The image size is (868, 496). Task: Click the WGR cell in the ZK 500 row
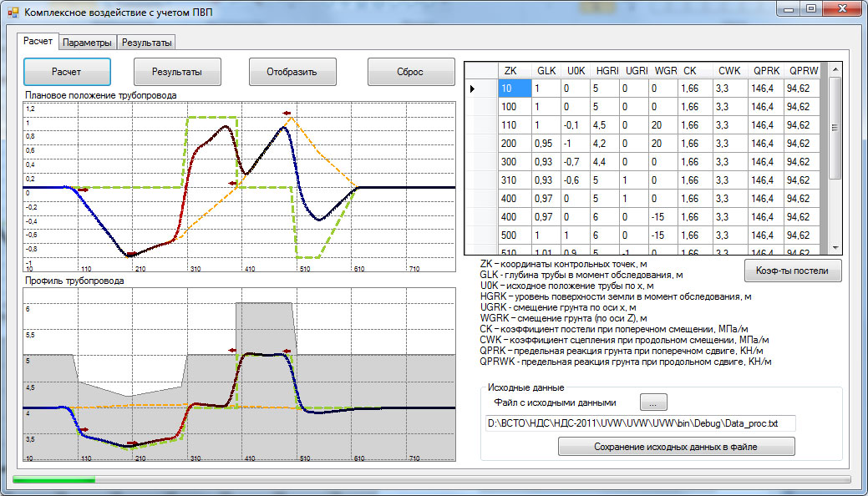point(665,235)
